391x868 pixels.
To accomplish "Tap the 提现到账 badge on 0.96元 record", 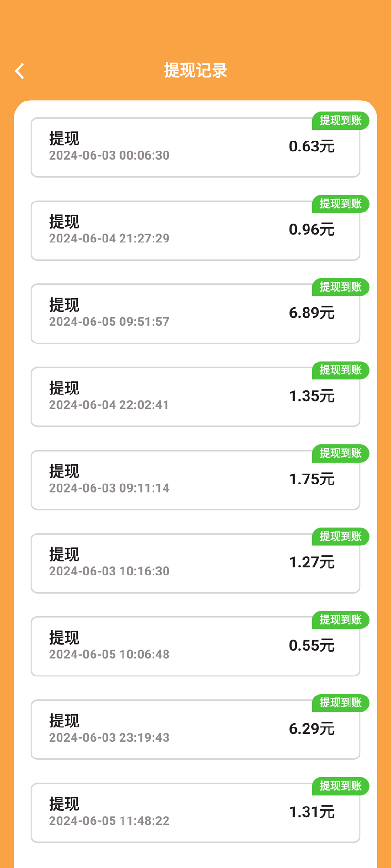I will (340, 204).
